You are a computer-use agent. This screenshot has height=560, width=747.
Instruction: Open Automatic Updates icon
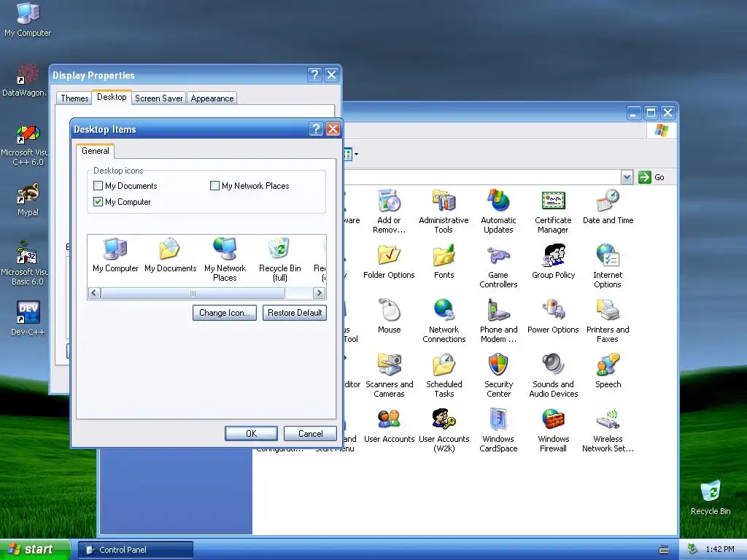pos(498,211)
